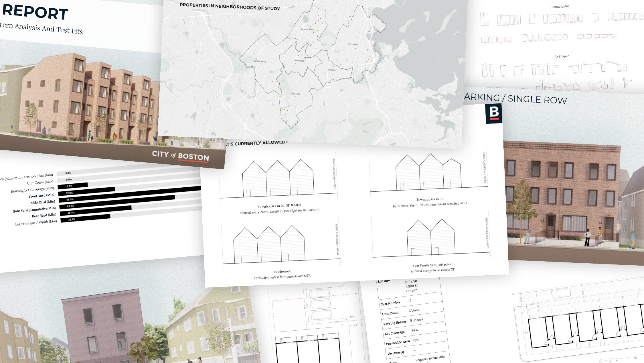The image size is (644, 363).
Task: Click the Mattapan map label
Action: point(332,70)
